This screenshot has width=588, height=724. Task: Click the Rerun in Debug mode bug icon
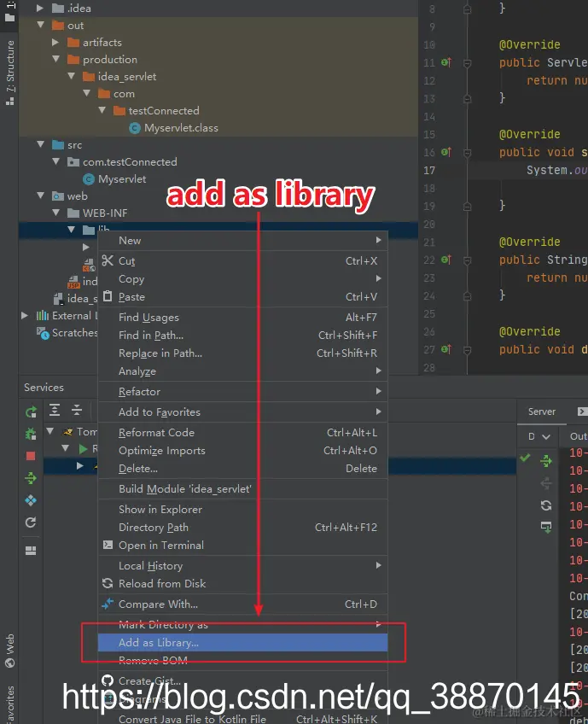31,434
